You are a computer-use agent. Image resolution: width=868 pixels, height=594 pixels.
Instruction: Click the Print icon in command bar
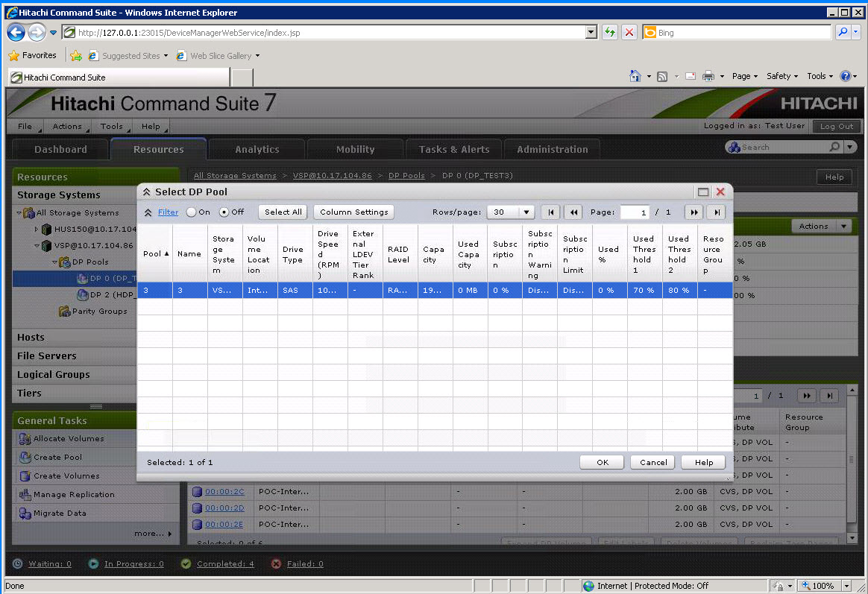coord(708,76)
